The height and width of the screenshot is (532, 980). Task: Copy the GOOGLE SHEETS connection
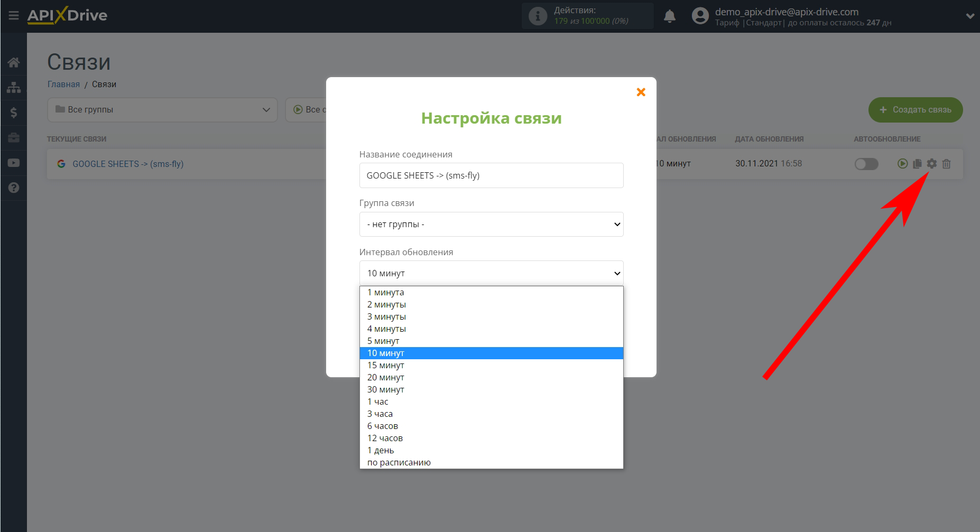click(917, 164)
